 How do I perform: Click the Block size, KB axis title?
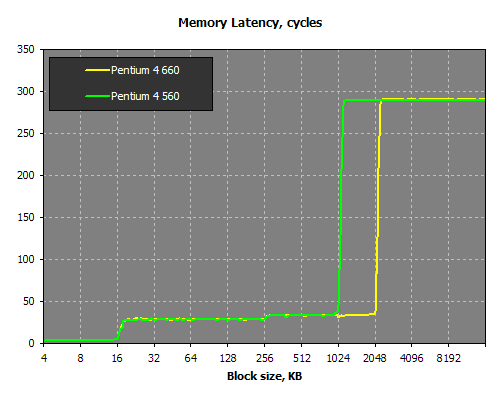click(x=264, y=376)
